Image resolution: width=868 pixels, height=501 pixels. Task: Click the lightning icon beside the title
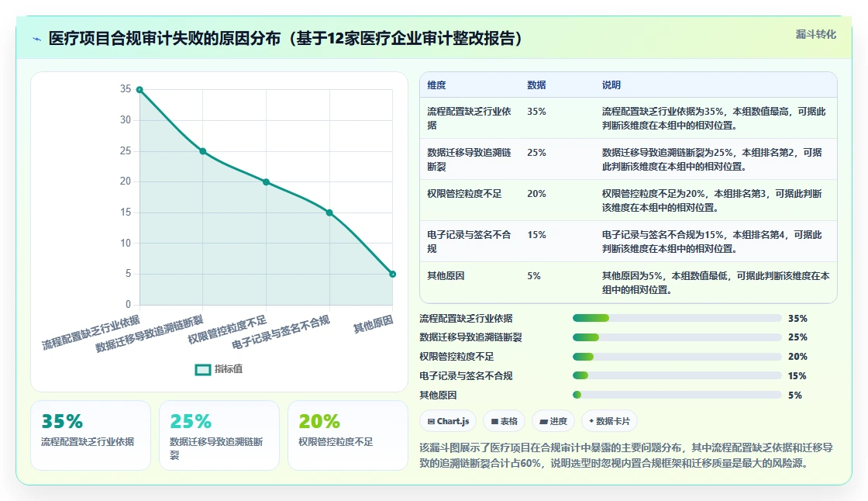tap(37, 39)
